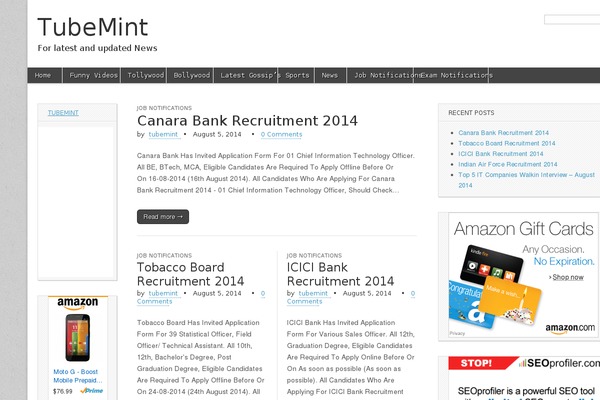Open 0 Comments on Canara Bank post

coord(282,134)
